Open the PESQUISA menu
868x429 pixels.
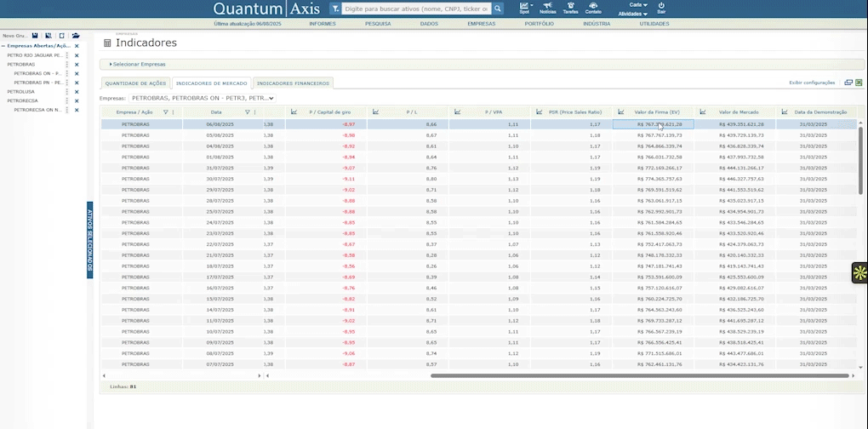(378, 24)
